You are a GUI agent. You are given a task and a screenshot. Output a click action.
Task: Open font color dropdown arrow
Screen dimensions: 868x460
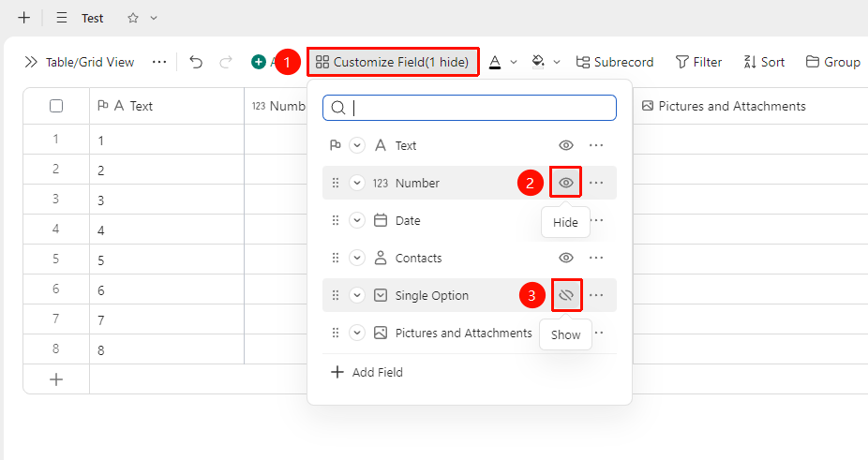point(514,62)
